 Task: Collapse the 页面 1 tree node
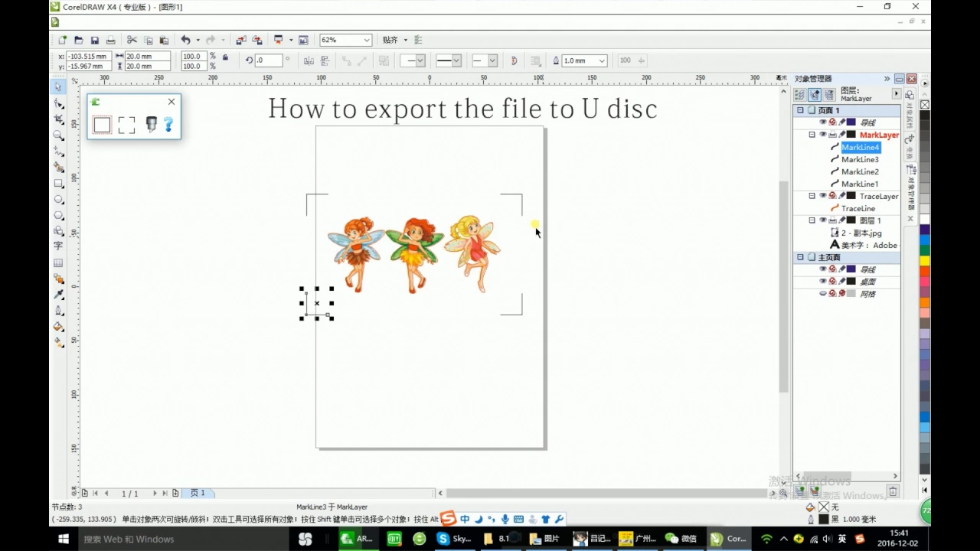800,110
